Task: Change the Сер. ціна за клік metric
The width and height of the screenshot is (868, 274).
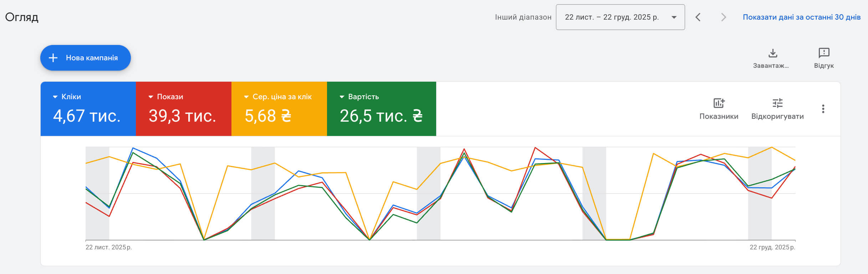Action: pyautogui.click(x=246, y=97)
